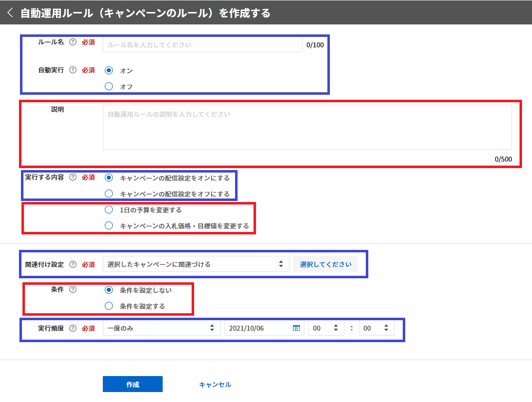Viewport: 532px width, 402px height.
Task: Click help icon next to 関連付け設定
Action: (73, 265)
